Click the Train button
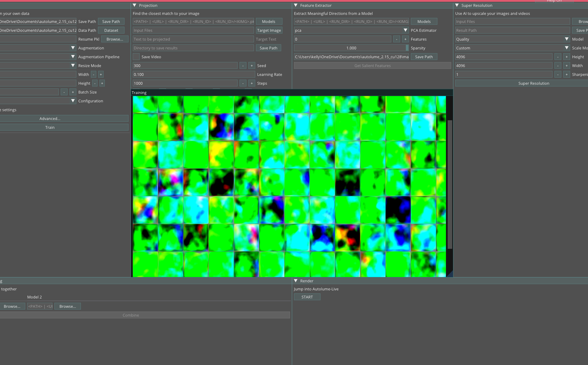This screenshot has height=365, width=588. click(x=50, y=127)
